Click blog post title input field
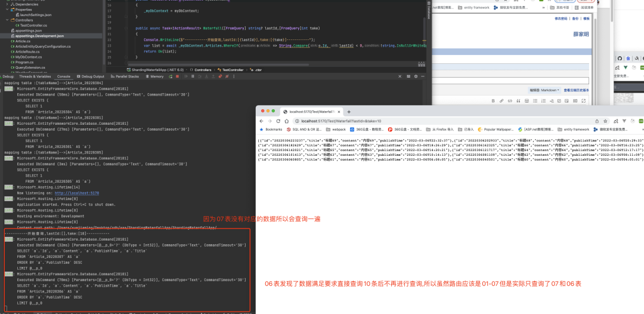Screen dimensions: 644x314 pyautogui.click(x=509, y=81)
